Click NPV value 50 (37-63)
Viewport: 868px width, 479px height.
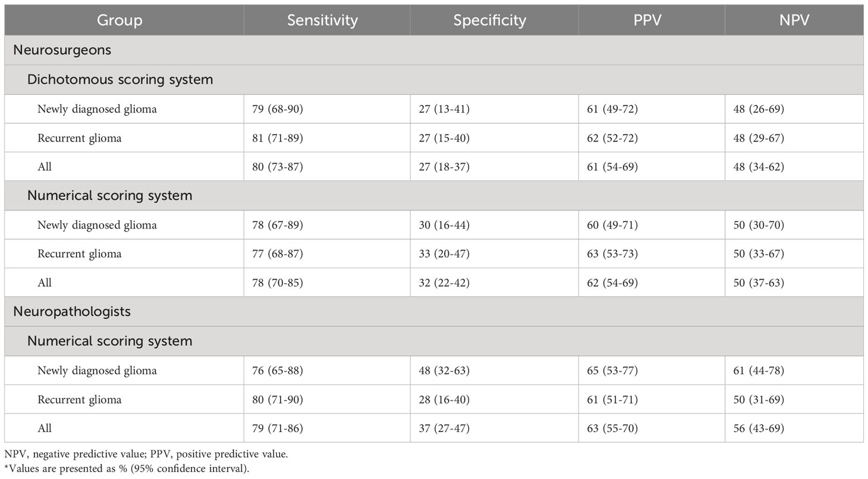759,283
